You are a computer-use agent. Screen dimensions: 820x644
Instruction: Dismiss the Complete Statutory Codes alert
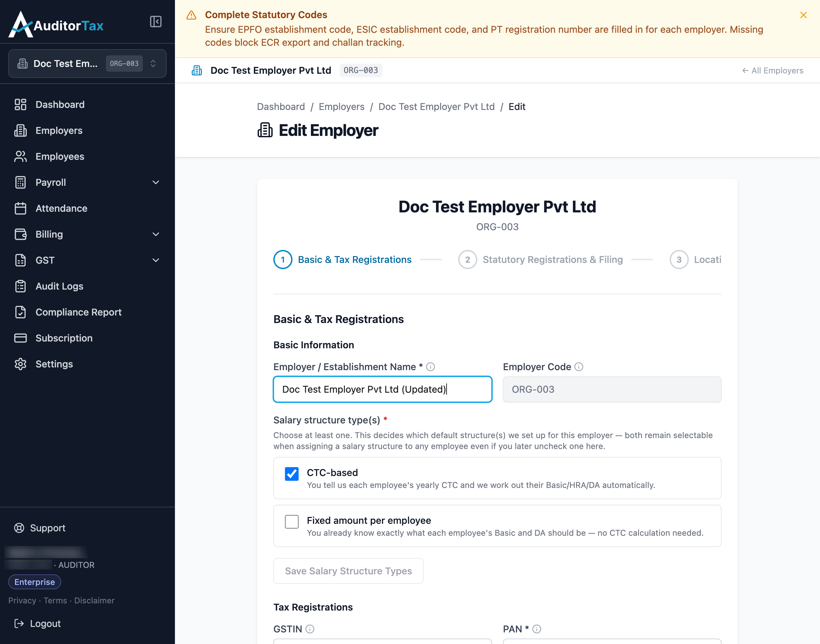tap(803, 15)
